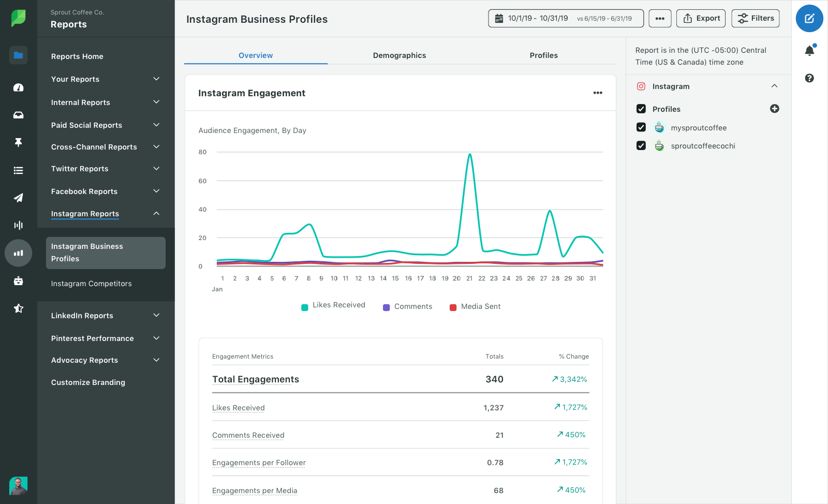Open the paper plane publishing icon
The height and width of the screenshot is (504, 828).
point(19,198)
